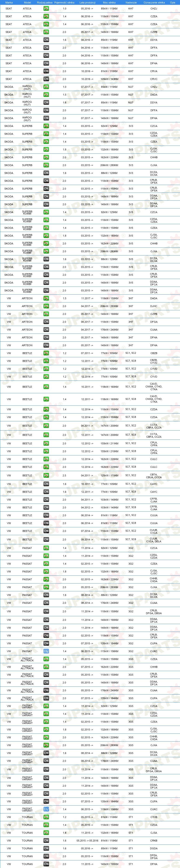Click diesel ON icon in TOURAN DFEA, DFGA row
The height and width of the screenshot is (868, 180).
tap(46, 856)
